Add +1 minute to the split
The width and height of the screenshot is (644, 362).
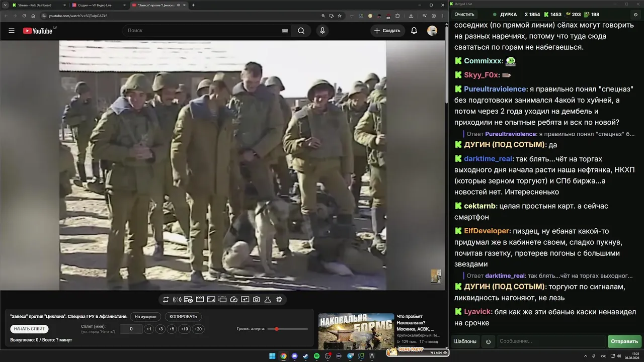click(149, 329)
